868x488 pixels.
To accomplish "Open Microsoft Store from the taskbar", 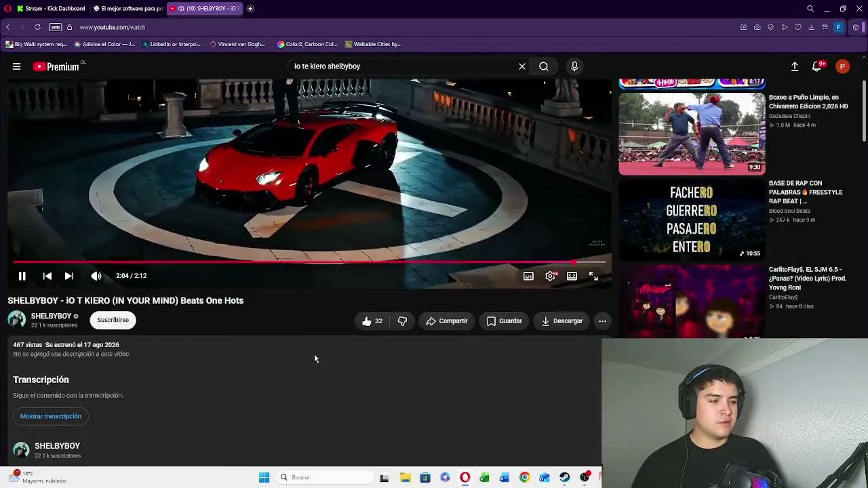I will coord(425,477).
